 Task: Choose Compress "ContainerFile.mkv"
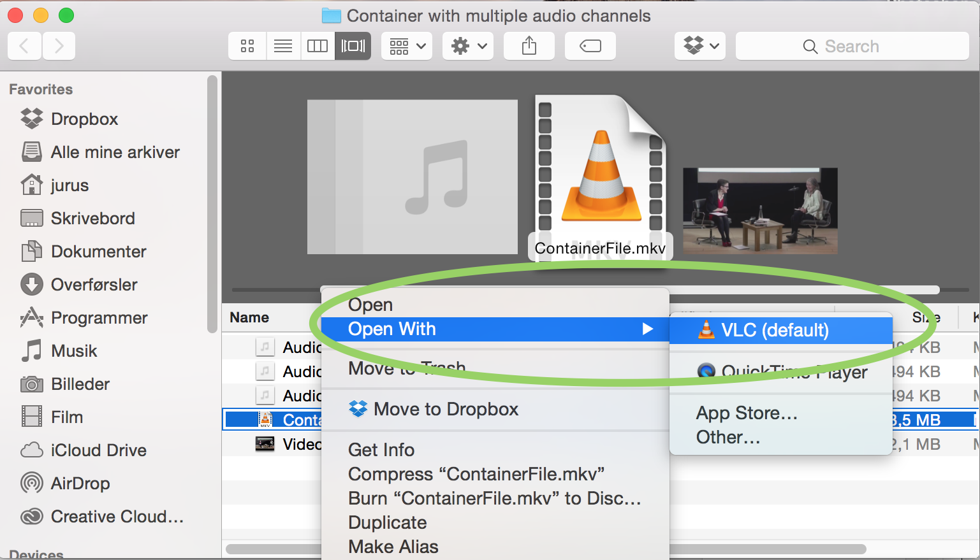click(x=495, y=474)
